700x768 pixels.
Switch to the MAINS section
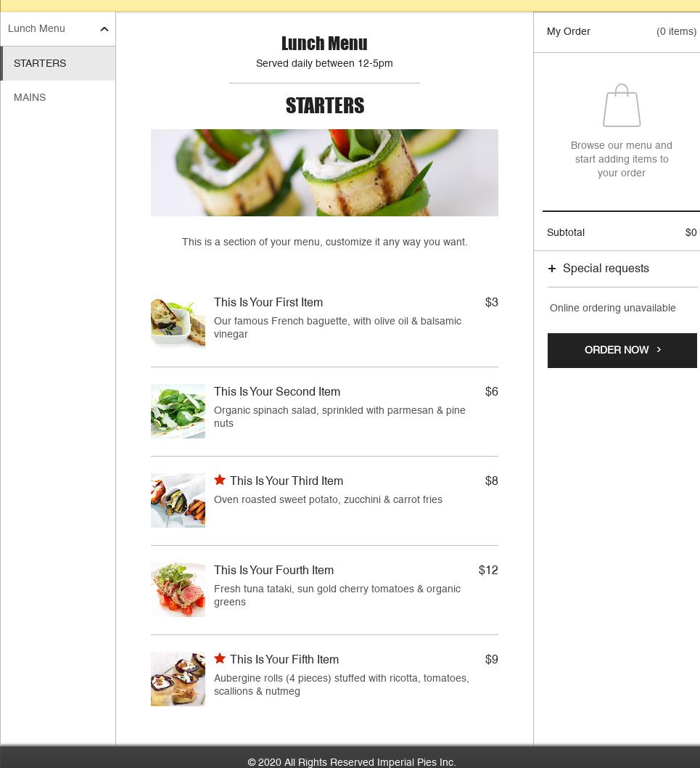point(58,97)
